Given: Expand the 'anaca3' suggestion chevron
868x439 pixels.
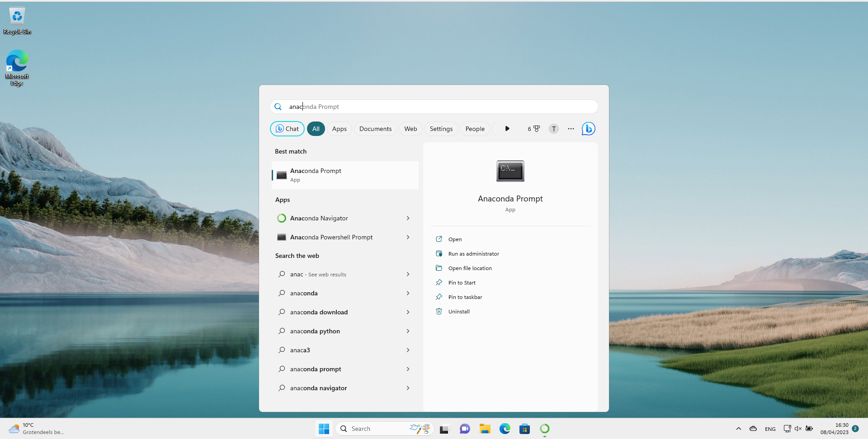Looking at the screenshot, I should tap(408, 350).
